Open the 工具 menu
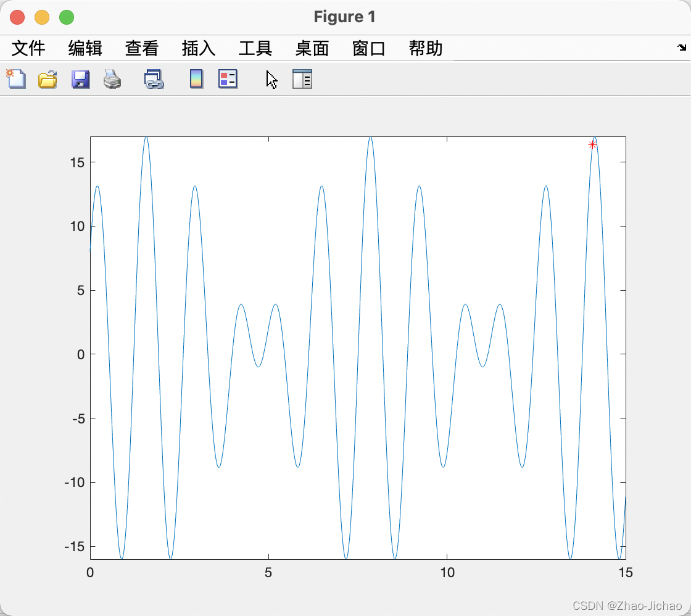This screenshot has width=691, height=616. coord(255,48)
